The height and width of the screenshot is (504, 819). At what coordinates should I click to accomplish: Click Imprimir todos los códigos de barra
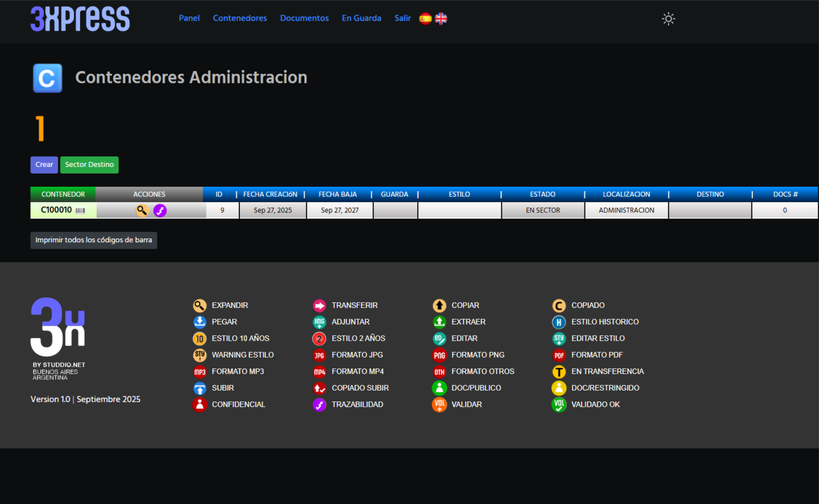94,240
